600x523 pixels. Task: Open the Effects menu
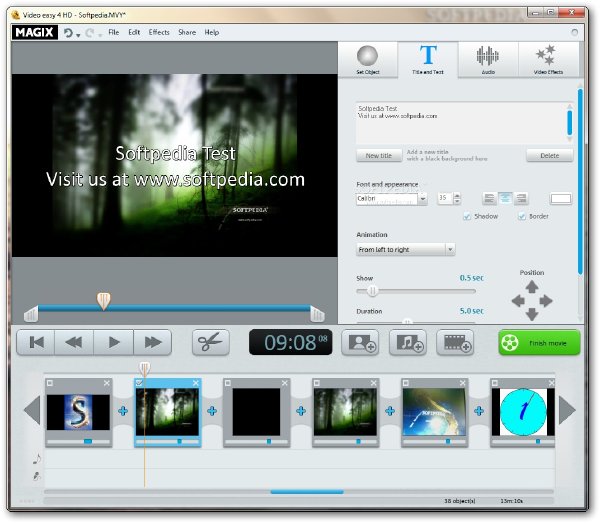point(159,32)
